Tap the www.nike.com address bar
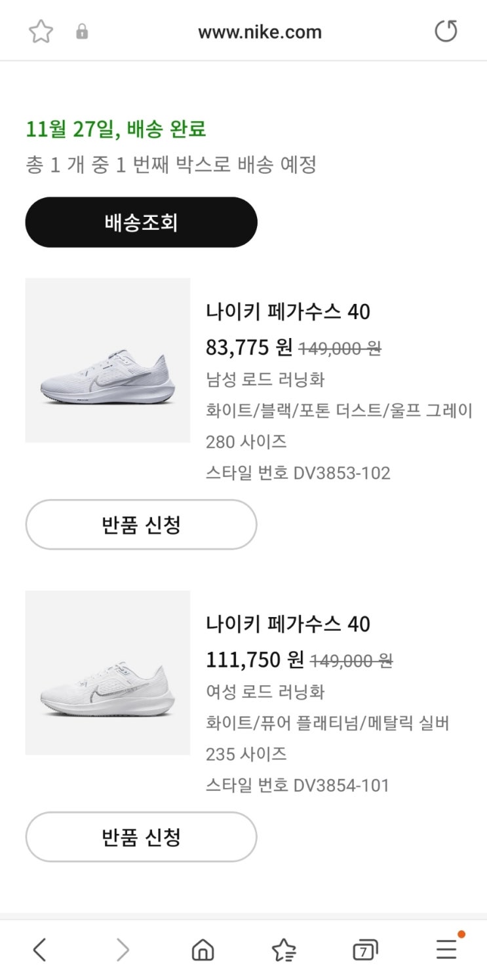This screenshot has height=980, width=487. (260, 31)
